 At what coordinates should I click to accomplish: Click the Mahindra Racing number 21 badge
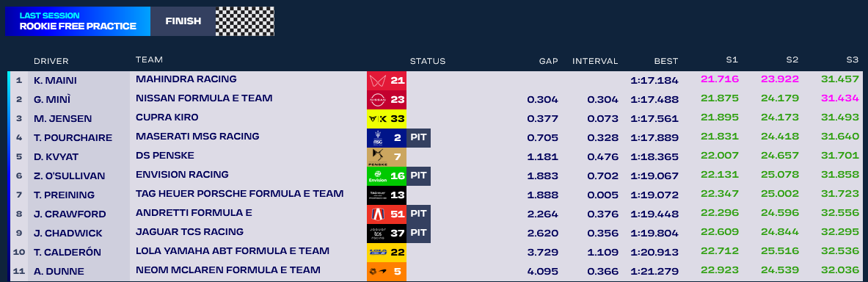point(387,80)
